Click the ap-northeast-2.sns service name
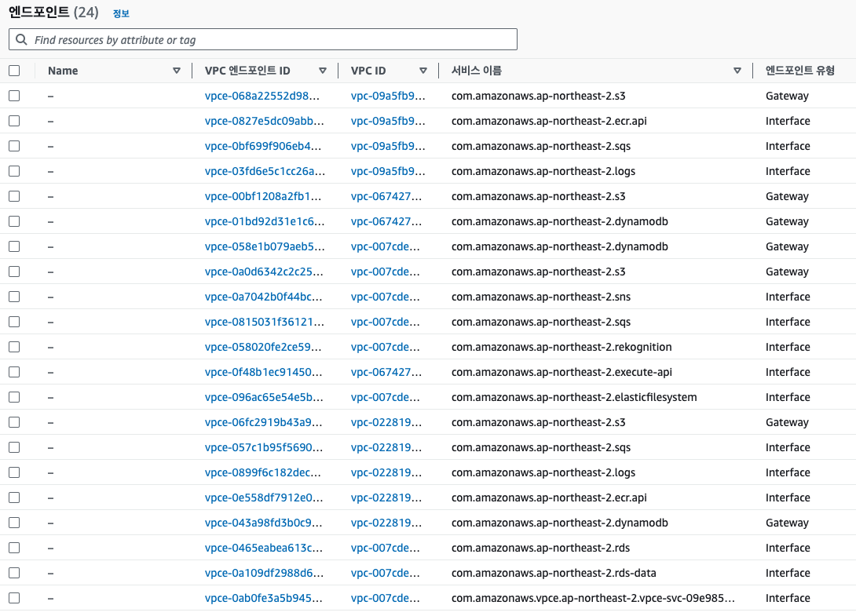 pyautogui.click(x=541, y=297)
